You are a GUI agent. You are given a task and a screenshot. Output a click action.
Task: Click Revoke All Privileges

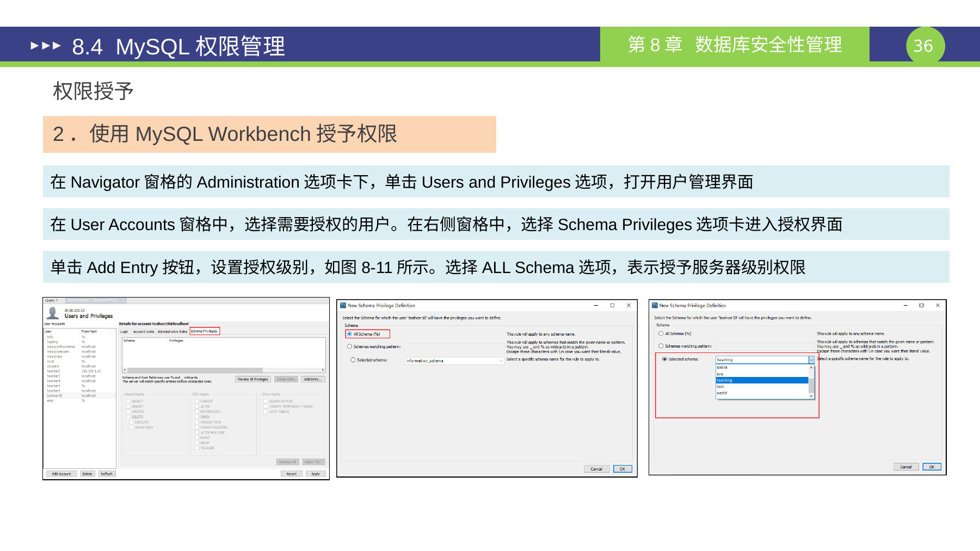coord(253,379)
